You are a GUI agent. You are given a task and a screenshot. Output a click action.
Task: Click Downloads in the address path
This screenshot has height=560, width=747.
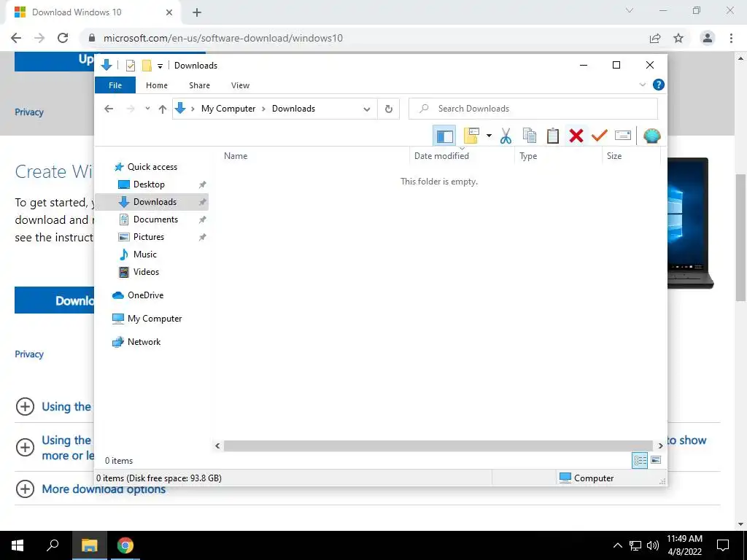click(x=293, y=109)
